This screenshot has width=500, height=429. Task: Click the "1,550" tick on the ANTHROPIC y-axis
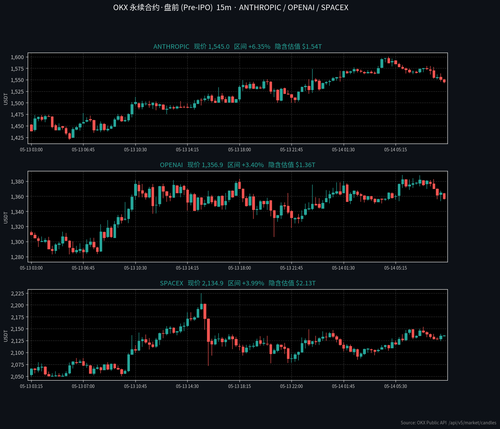[x=17, y=80]
